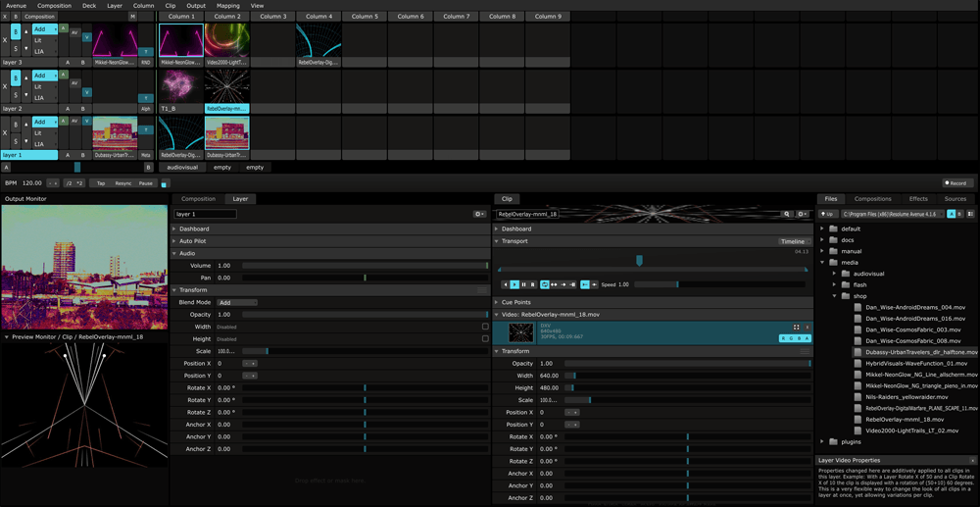
Task: Open the clip panel gear settings menu
Action: (802, 214)
